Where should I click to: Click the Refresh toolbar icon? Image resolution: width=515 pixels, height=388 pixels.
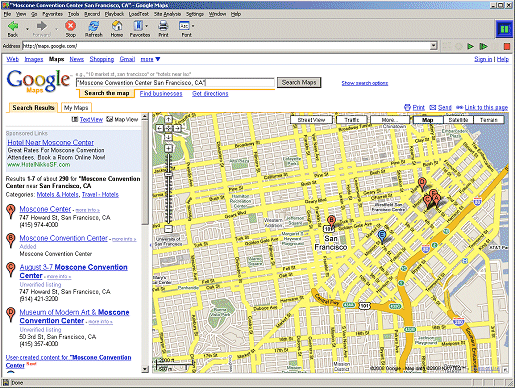[94, 26]
